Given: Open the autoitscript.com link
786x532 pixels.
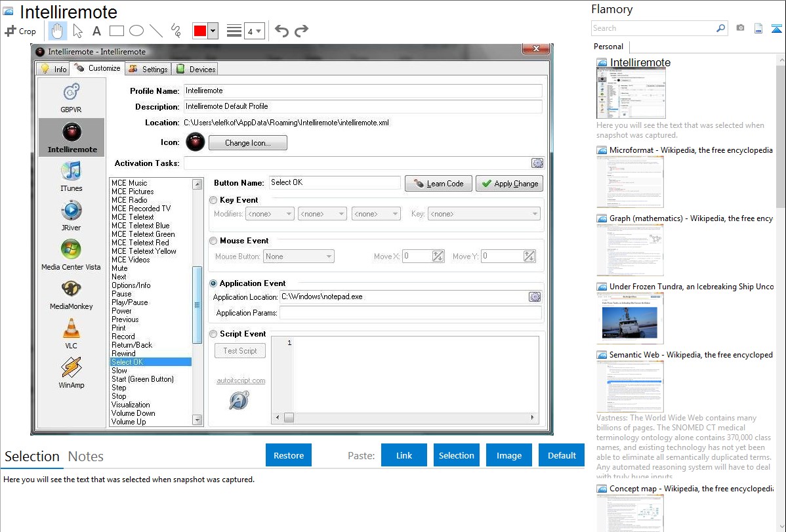Looking at the screenshot, I should coord(241,380).
